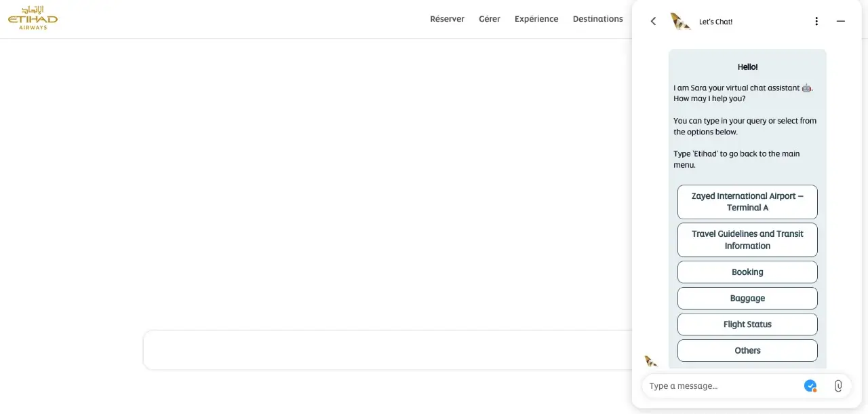Select Zayed International Airport – Terminal A
The height and width of the screenshot is (414, 868).
747,202
